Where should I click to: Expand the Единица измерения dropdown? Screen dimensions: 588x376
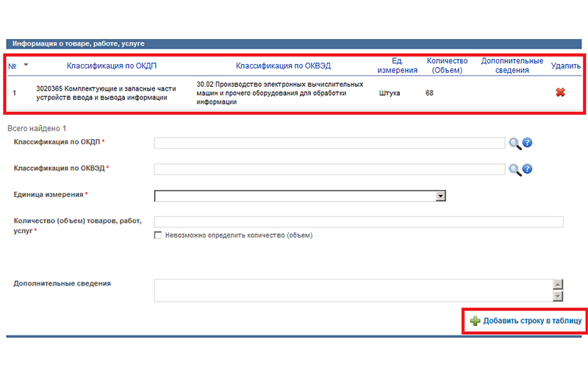point(440,196)
